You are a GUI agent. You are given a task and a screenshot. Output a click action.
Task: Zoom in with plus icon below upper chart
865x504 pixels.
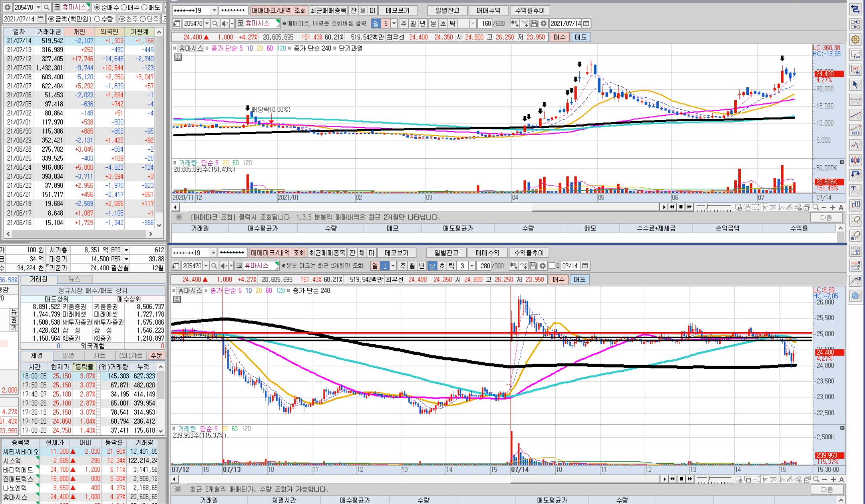click(x=832, y=207)
